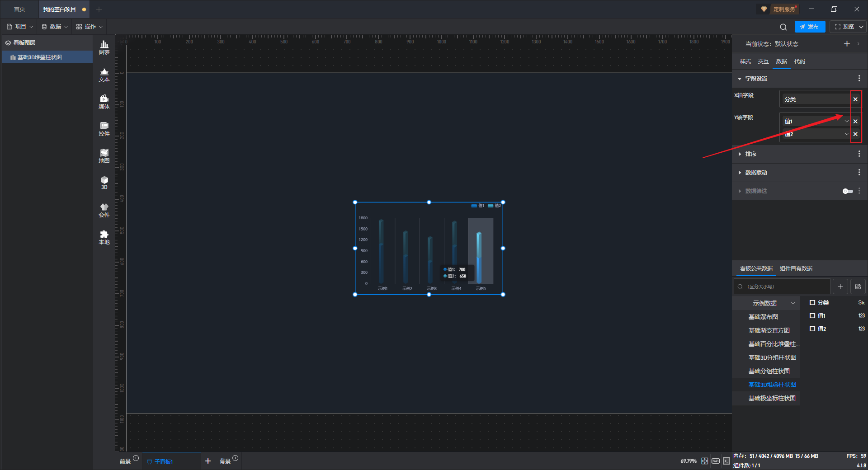Check the 值2 field checkbox
This screenshot has width=868, height=470.
812,329
